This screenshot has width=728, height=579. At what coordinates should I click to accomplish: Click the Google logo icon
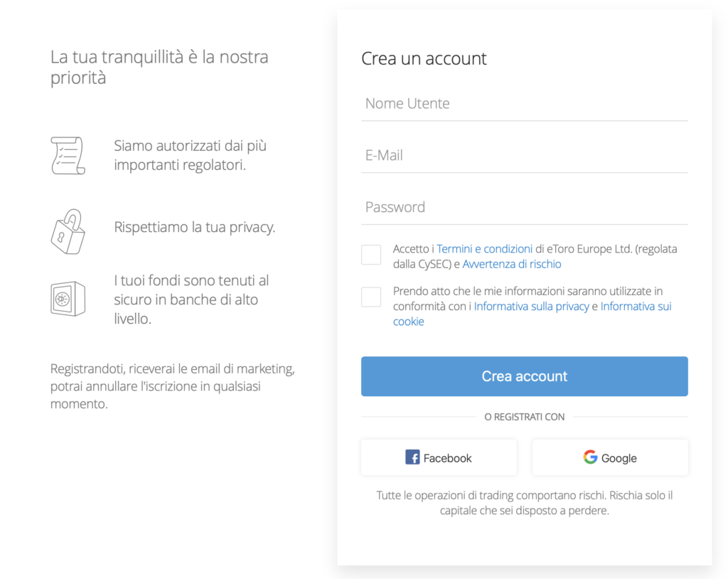point(590,457)
